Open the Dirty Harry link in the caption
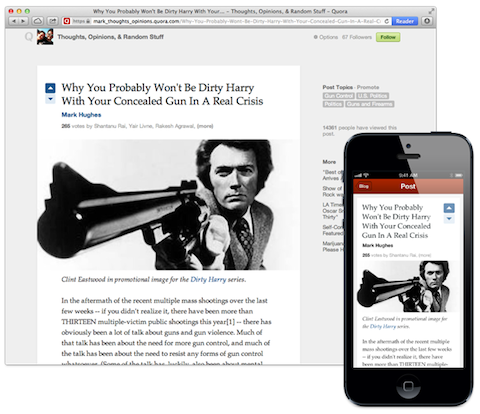480x414 pixels. pos(208,279)
